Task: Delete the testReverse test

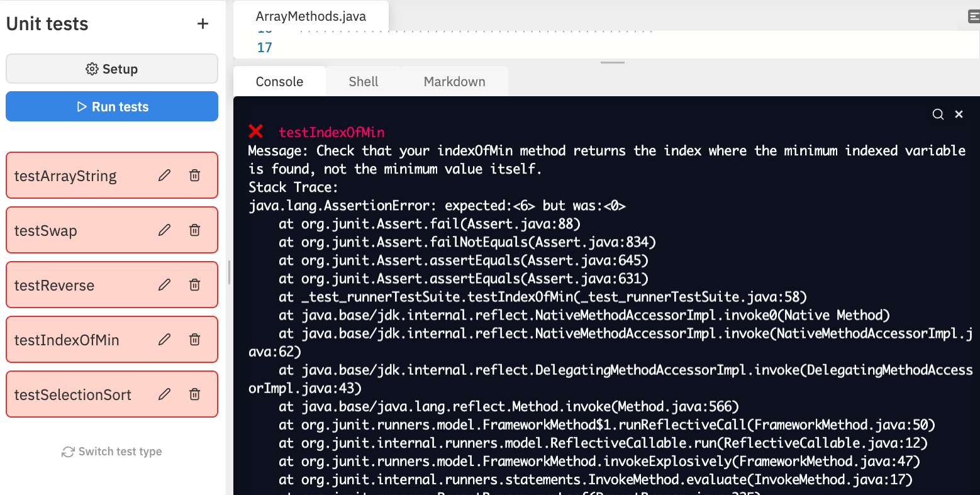Action: point(195,285)
